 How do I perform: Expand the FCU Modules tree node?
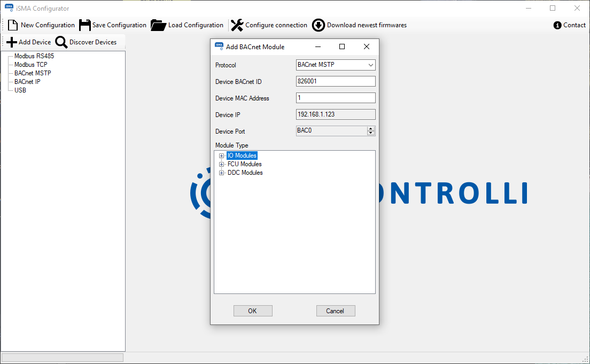222,165
